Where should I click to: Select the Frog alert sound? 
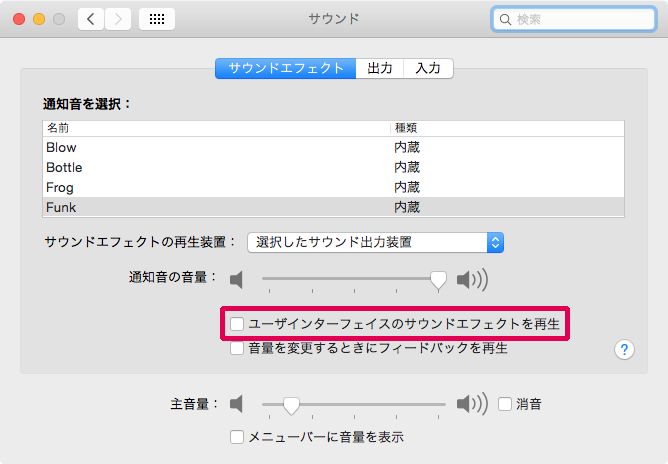pos(334,187)
